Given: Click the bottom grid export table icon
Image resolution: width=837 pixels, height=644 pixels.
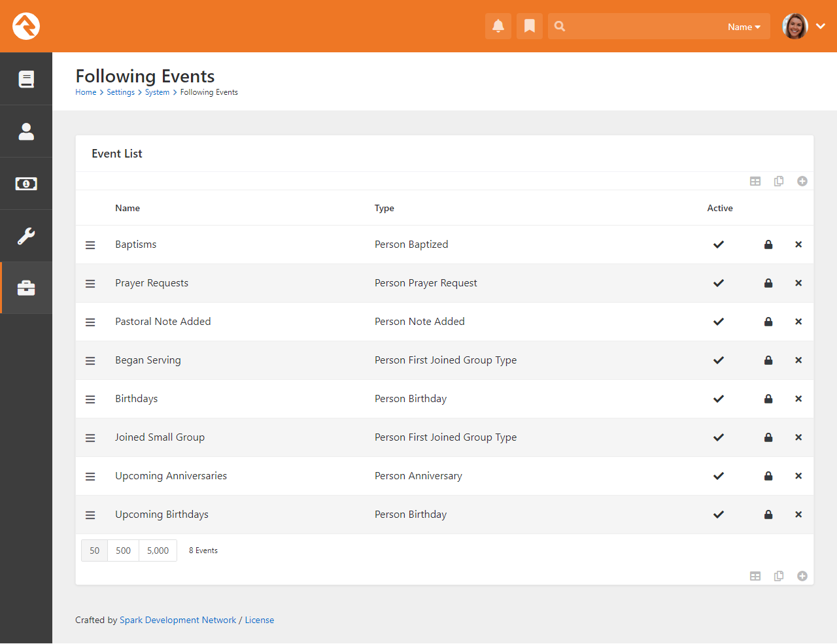Looking at the screenshot, I should tap(755, 576).
